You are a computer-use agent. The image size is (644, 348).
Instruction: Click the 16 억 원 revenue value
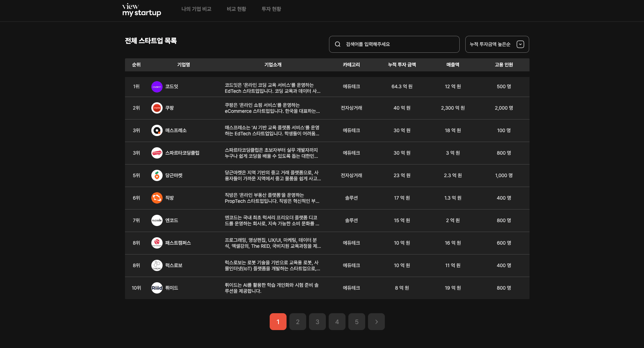pos(453,243)
